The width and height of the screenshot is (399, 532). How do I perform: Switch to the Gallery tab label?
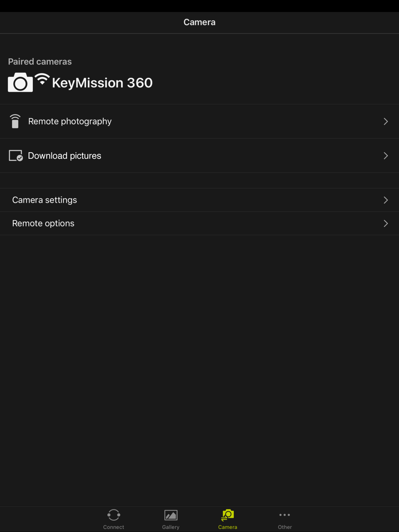[x=171, y=527]
